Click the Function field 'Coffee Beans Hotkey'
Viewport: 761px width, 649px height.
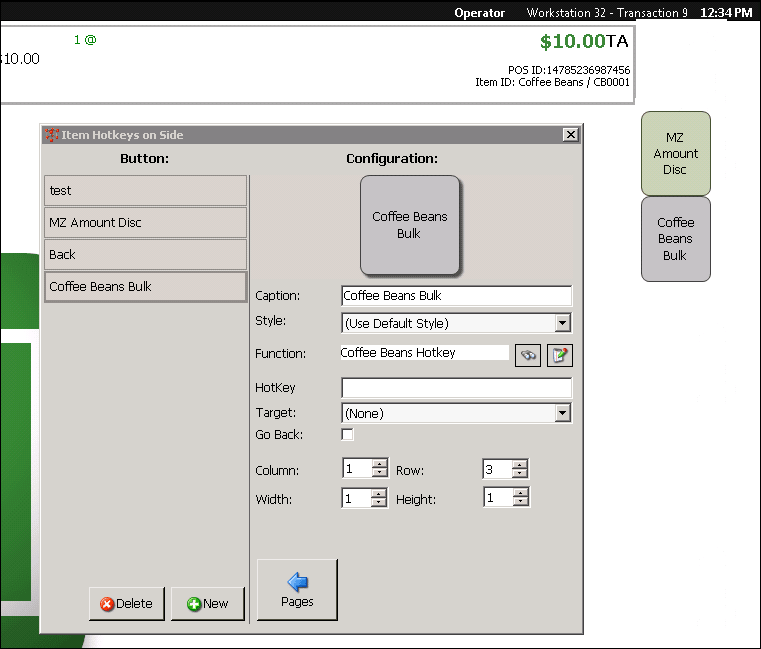coord(425,352)
